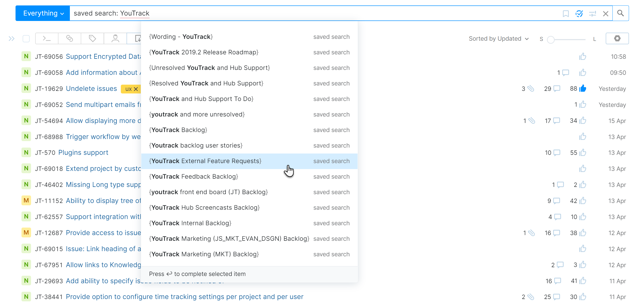The height and width of the screenshot is (306, 644).
Task: Open the search filters sliders icon
Action: pyautogui.click(x=593, y=13)
